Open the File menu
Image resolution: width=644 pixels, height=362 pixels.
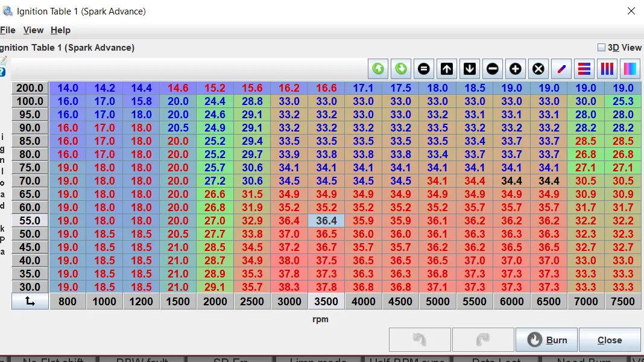tap(8, 30)
